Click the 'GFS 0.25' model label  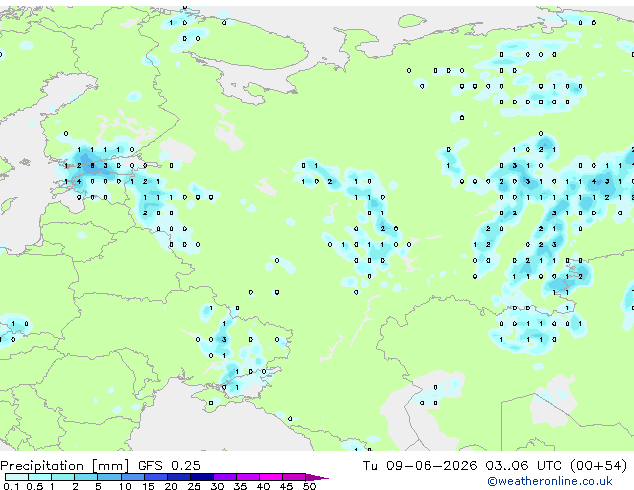tap(169, 466)
